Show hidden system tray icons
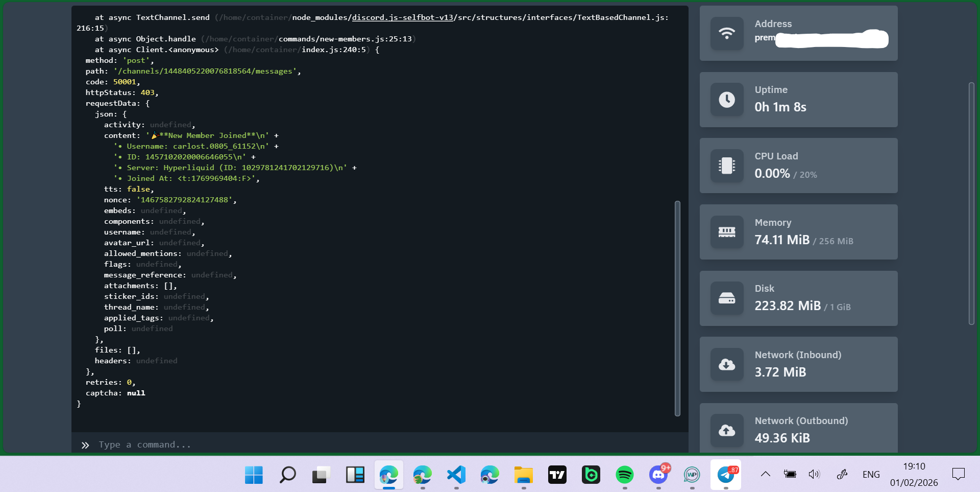 coord(766,474)
